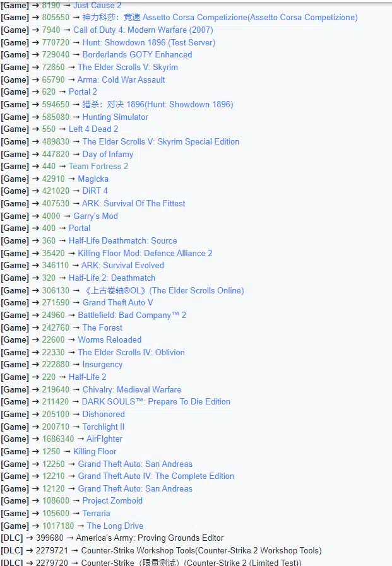Click the Borderlands GOTY Enhanced link
The height and width of the screenshot is (566, 392).
137,54
